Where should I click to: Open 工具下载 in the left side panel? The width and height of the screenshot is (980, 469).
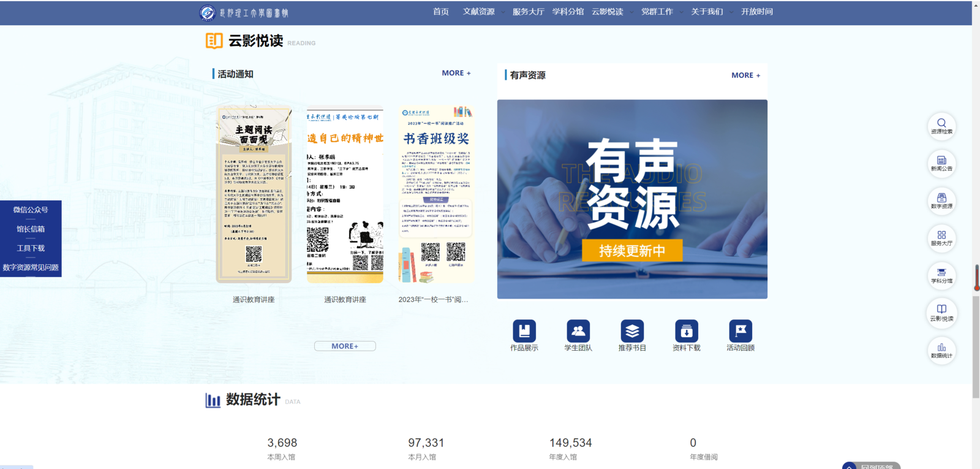[31, 248]
